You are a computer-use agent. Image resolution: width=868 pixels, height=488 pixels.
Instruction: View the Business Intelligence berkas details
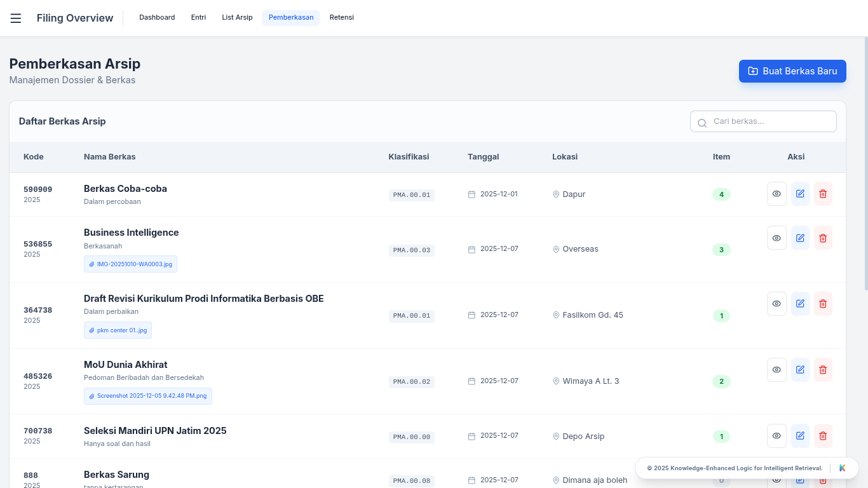tap(776, 238)
